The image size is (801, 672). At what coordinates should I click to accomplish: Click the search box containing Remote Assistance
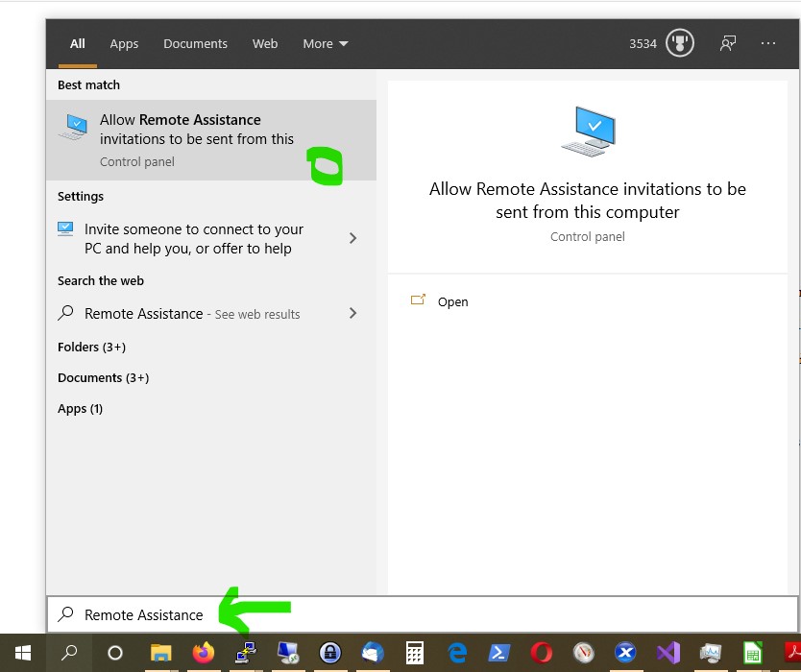pyautogui.click(x=422, y=614)
